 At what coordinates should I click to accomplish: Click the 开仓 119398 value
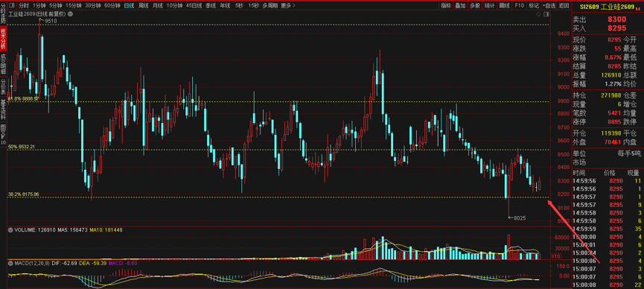(x=610, y=133)
